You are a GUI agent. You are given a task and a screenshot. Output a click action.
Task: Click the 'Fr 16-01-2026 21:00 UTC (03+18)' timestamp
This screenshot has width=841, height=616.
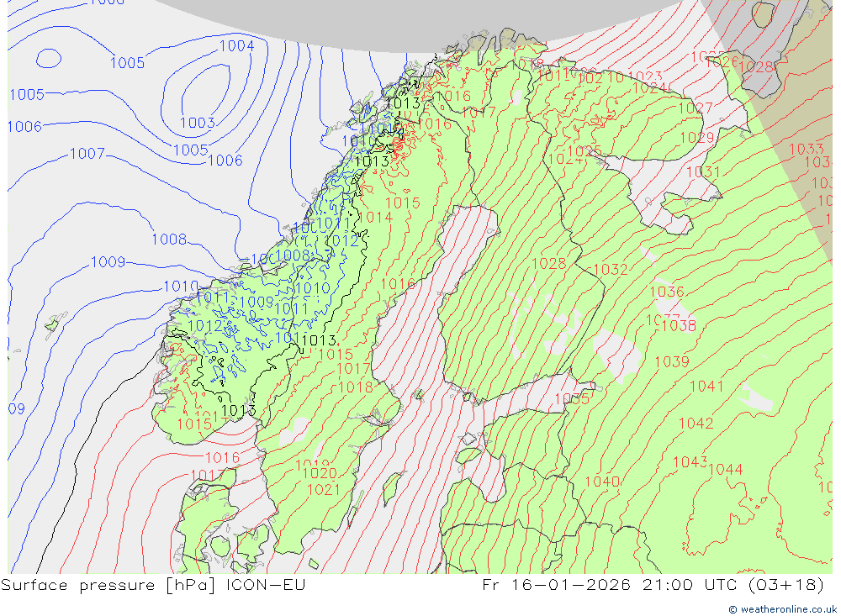pyautogui.click(x=653, y=585)
